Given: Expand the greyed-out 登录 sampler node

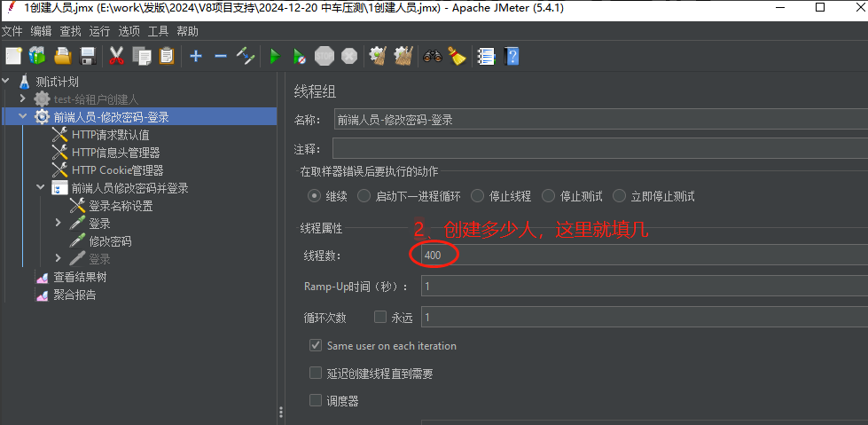Looking at the screenshot, I should pyautogui.click(x=59, y=258).
